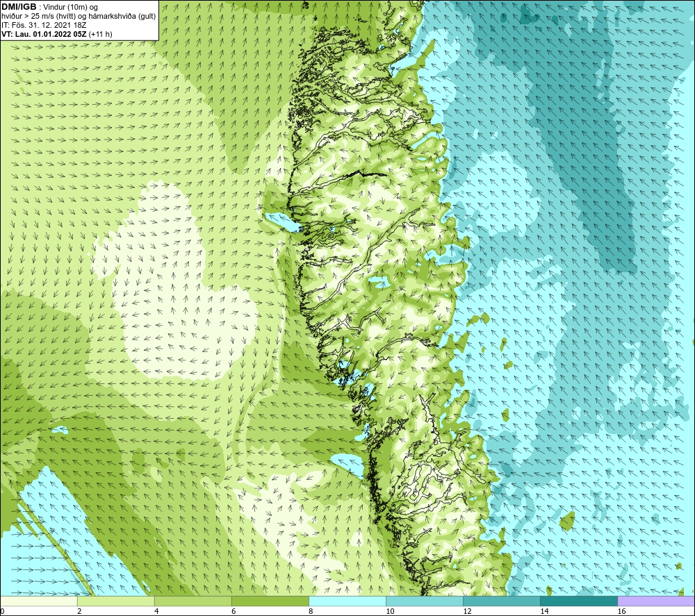
Task: Click the legend tick label '14'
Action: (x=544, y=611)
